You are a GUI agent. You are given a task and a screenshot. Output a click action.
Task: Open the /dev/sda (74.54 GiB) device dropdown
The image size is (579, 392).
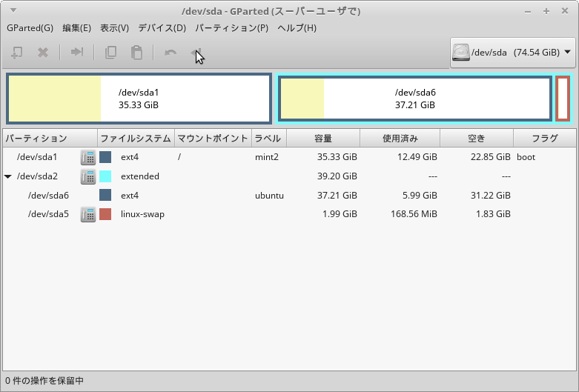[512, 53]
